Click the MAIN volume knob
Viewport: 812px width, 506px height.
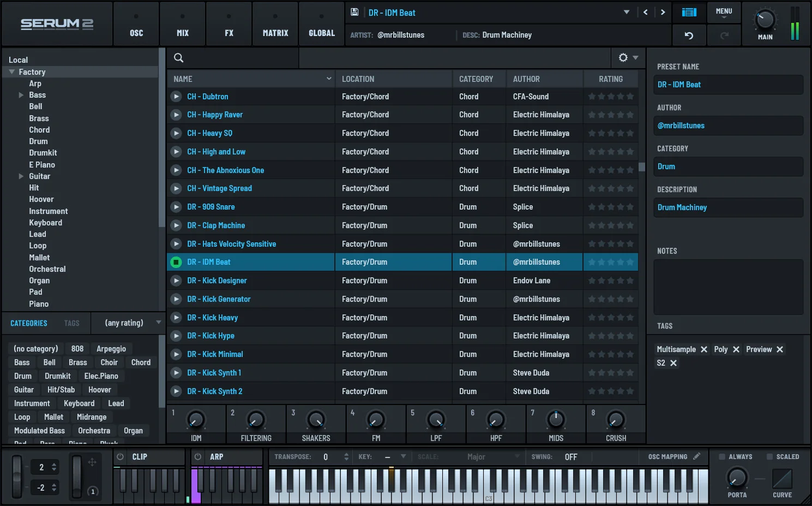coord(765,20)
